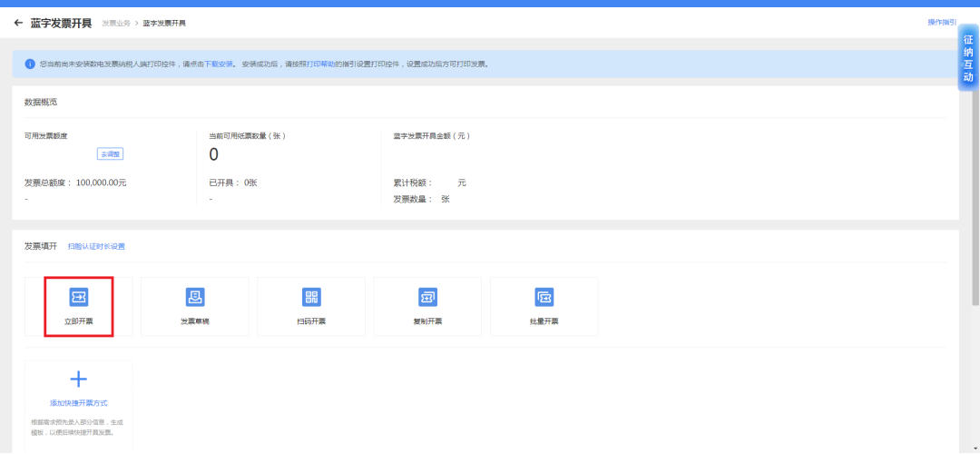The image size is (980, 454).
Task: Open the 立即开票 invoice icon
Action: coord(79,296)
